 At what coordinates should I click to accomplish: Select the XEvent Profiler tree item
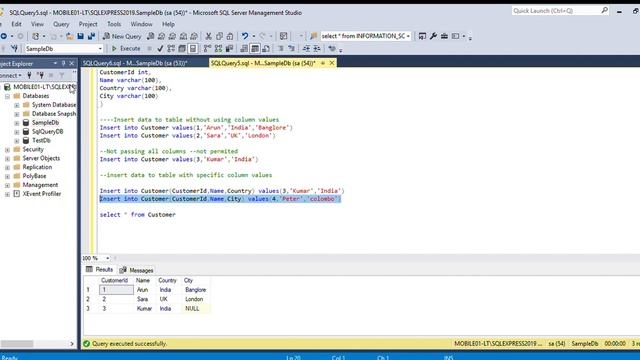click(42, 194)
